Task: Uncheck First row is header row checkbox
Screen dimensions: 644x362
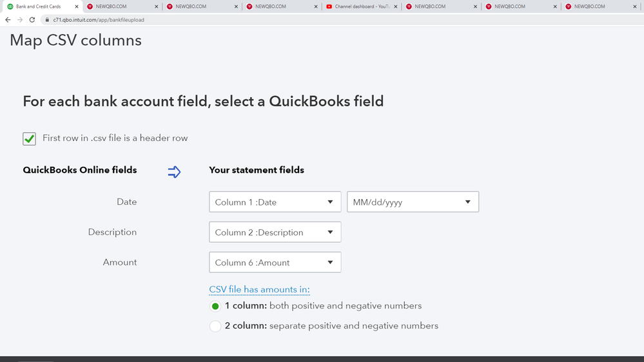Action: [29, 138]
